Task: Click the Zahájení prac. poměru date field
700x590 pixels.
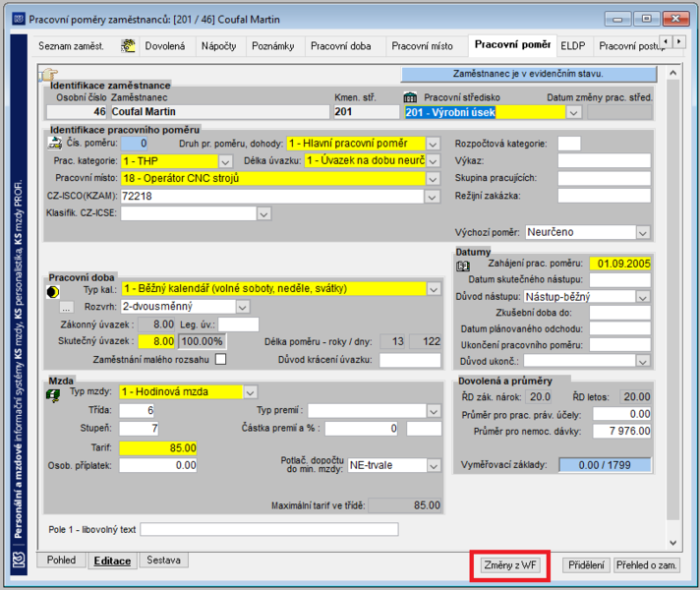Action: (x=620, y=264)
